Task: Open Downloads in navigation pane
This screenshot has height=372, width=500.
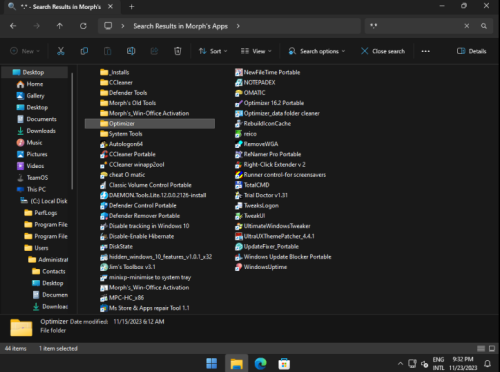Action: point(36,131)
